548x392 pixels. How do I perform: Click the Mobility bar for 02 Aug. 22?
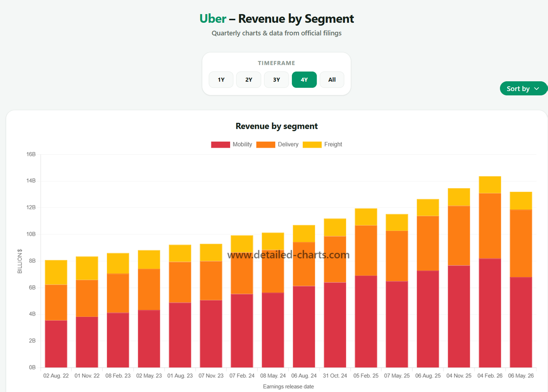click(56, 344)
